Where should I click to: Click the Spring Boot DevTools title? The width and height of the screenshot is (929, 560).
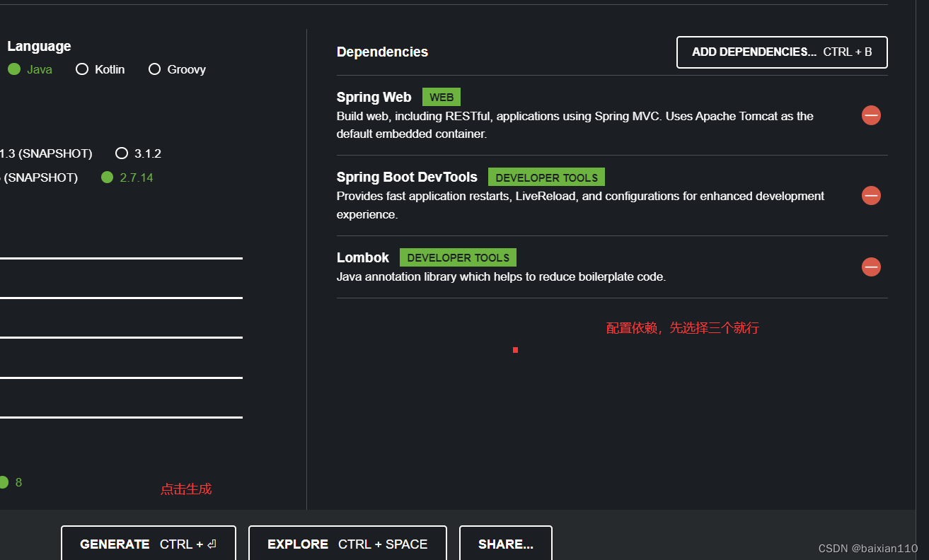407,177
